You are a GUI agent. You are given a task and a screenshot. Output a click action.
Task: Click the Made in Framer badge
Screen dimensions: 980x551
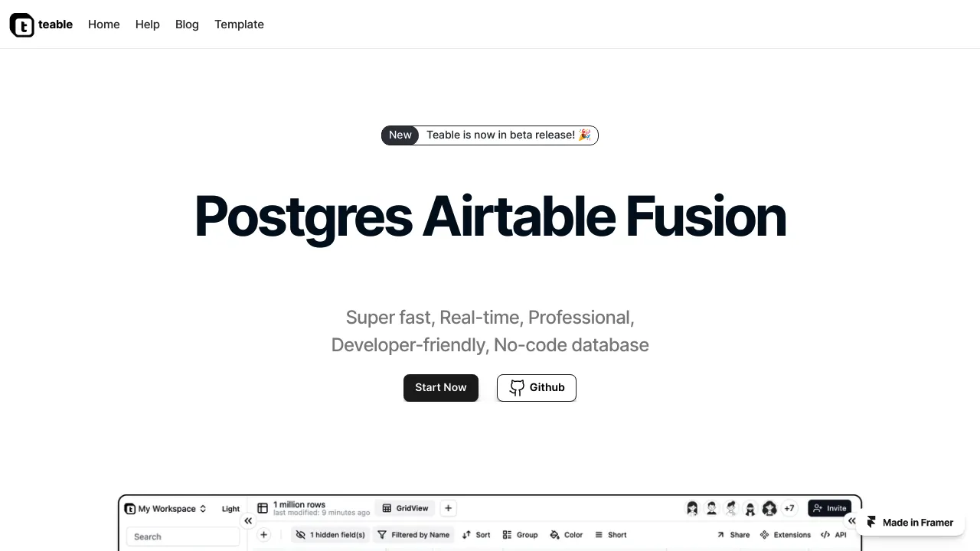tap(910, 523)
